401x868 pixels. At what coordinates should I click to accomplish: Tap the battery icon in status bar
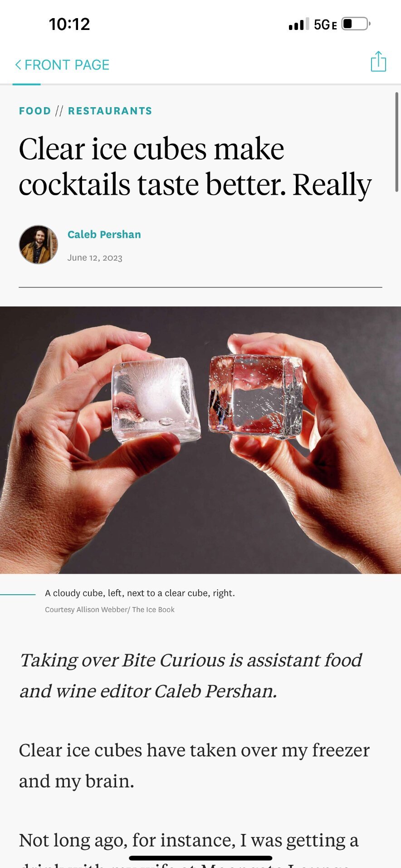356,24
